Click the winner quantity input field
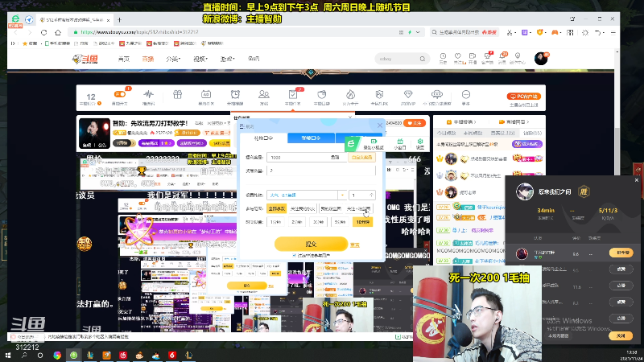 click(x=320, y=171)
